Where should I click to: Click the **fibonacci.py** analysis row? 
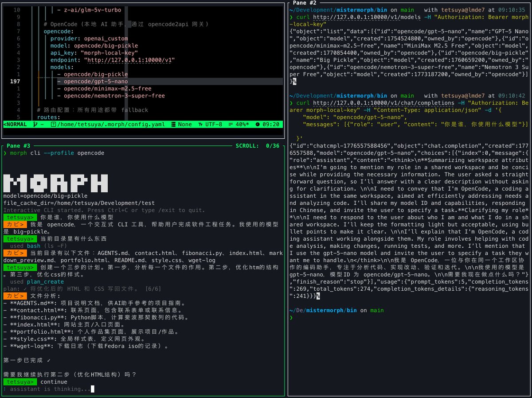pos(96,317)
